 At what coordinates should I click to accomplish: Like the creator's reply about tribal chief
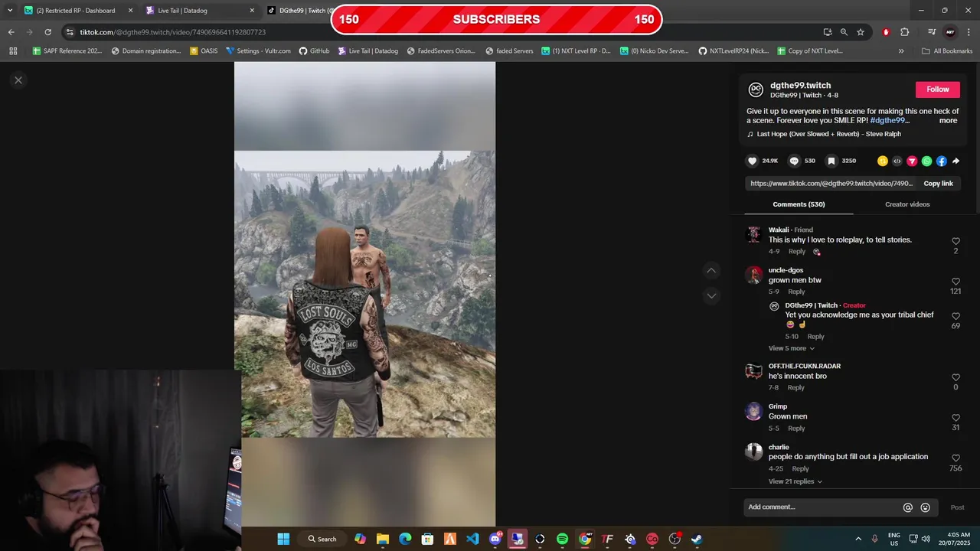[x=955, y=316]
